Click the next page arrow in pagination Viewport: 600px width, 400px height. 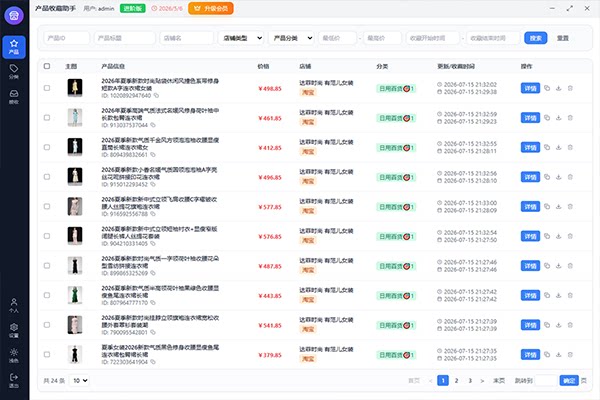tap(482, 381)
